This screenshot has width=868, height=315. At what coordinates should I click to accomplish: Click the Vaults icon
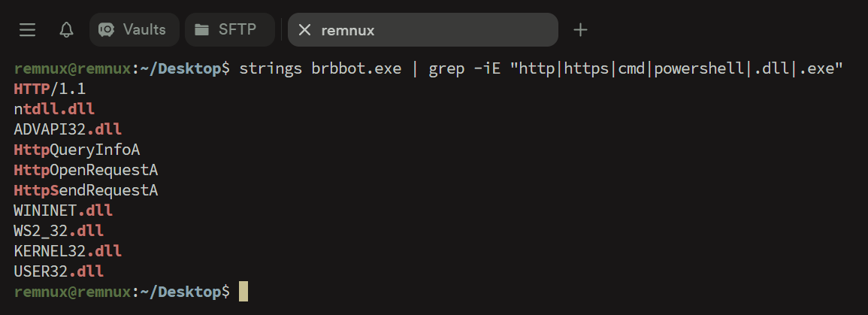[x=107, y=30]
